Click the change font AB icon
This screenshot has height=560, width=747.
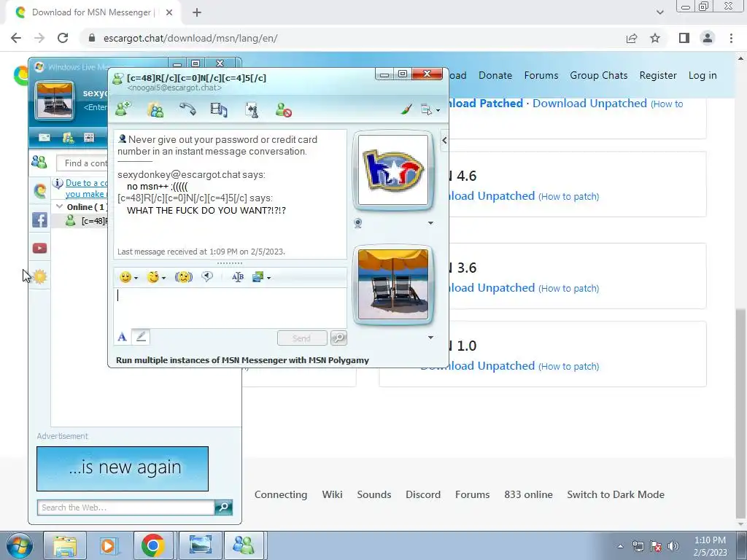pos(238,277)
